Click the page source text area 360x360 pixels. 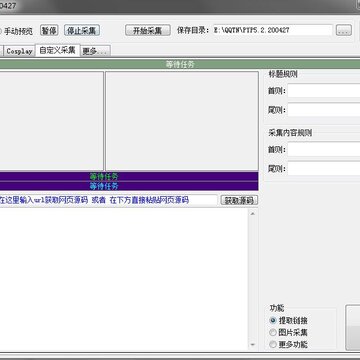(x=124, y=279)
